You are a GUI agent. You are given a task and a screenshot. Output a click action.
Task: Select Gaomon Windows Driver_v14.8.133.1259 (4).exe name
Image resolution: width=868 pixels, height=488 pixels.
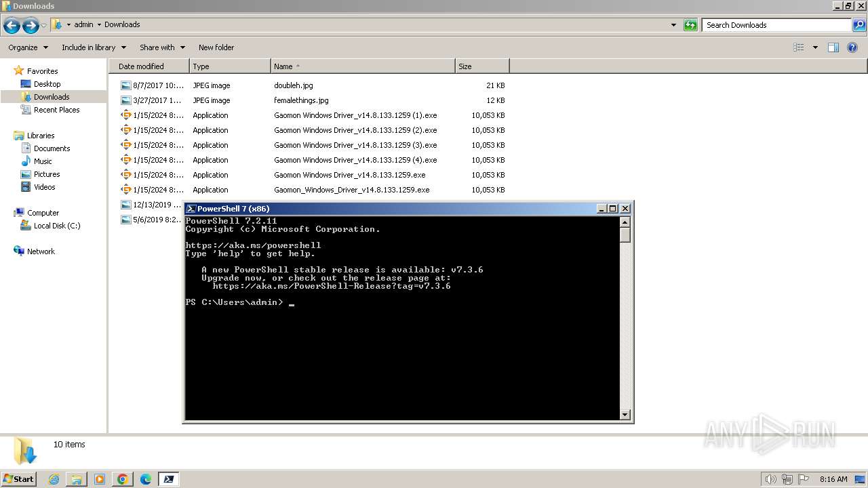pyautogui.click(x=355, y=160)
